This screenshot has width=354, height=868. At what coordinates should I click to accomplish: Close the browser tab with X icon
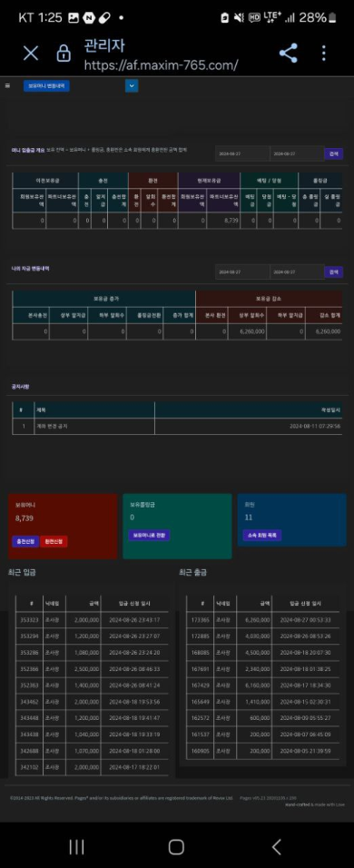pyautogui.click(x=31, y=54)
